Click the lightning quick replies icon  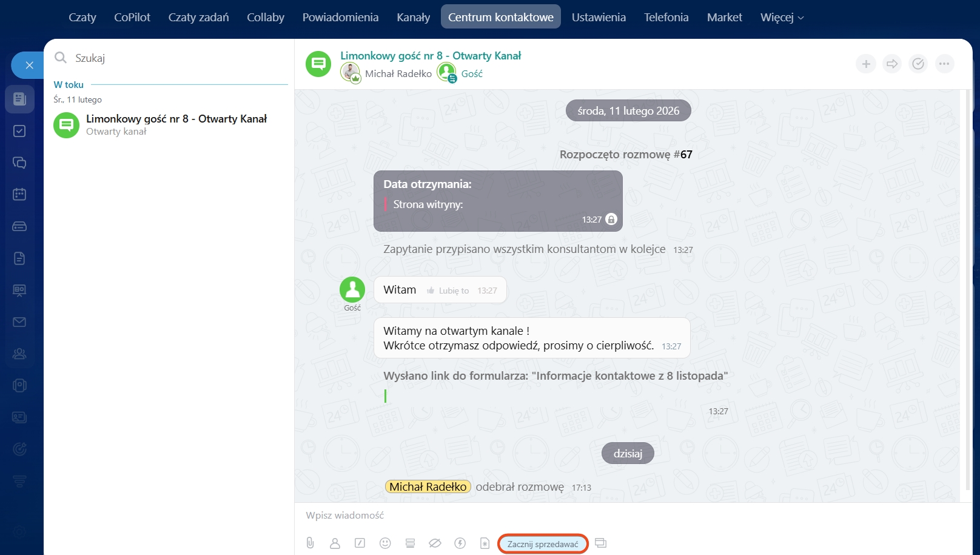(460, 543)
